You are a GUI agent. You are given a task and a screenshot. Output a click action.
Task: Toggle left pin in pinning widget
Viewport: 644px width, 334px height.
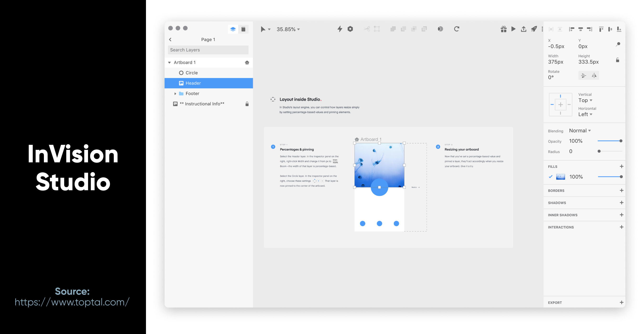(x=552, y=104)
